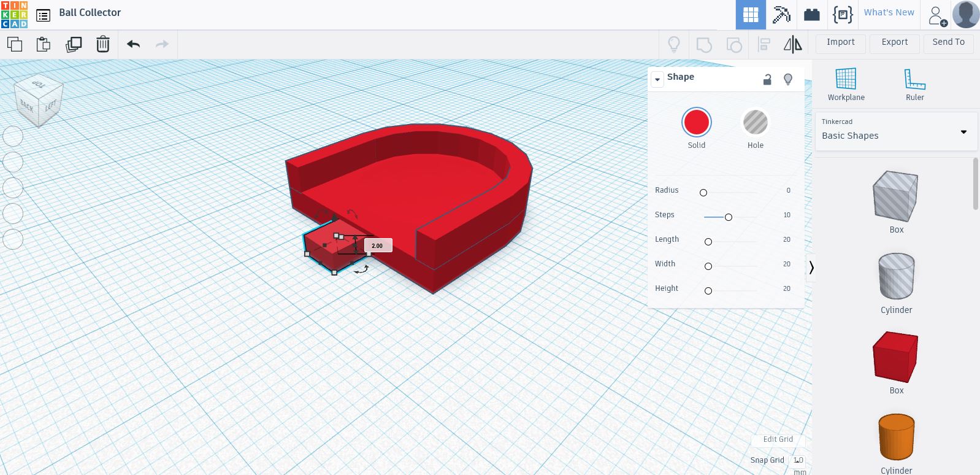This screenshot has width=980, height=475.
Task: Click the Height slider handle
Action: [708, 291]
